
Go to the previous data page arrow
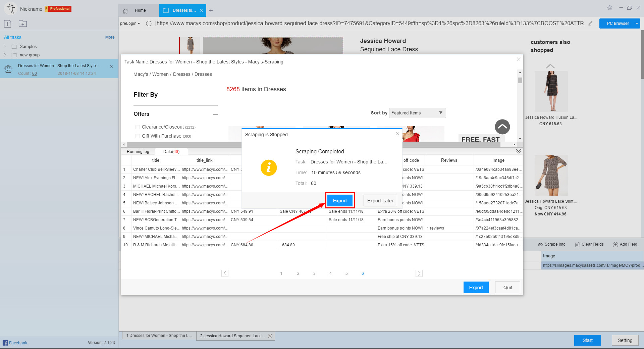(x=225, y=273)
